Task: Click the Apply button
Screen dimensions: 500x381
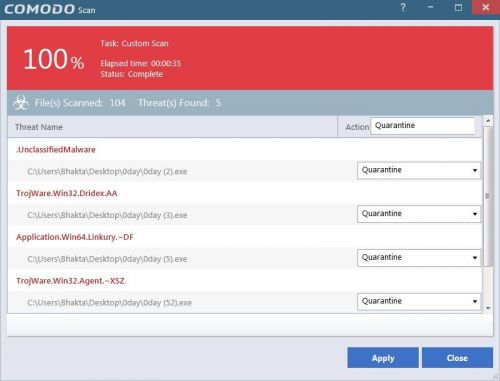Action: click(x=383, y=358)
